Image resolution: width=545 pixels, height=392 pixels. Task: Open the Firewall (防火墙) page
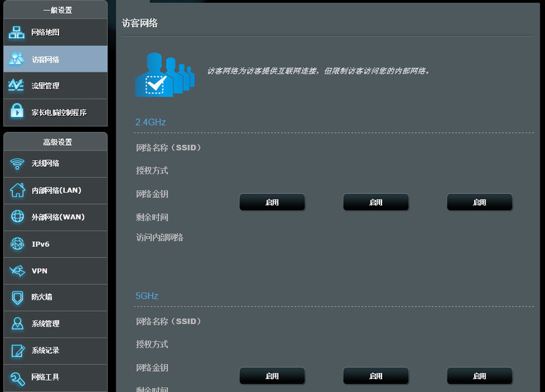coord(54,297)
